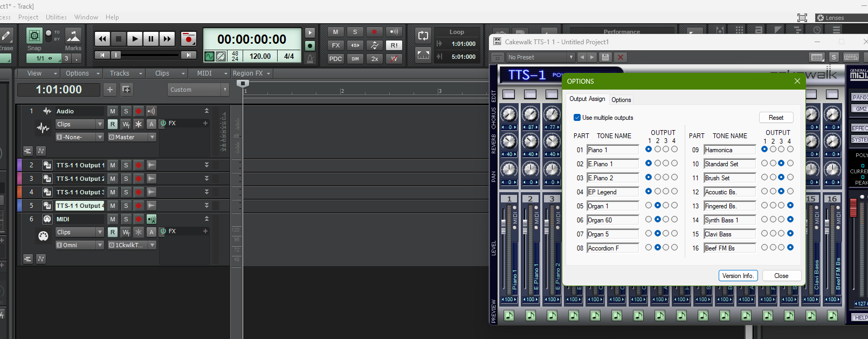This screenshot has width=868, height=339.
Task: Toggle the Snap to grid icon
Action: point(35,36)
